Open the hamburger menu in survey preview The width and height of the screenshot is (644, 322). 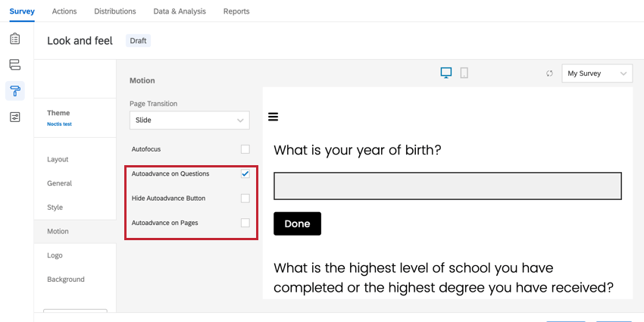(274, 117)
